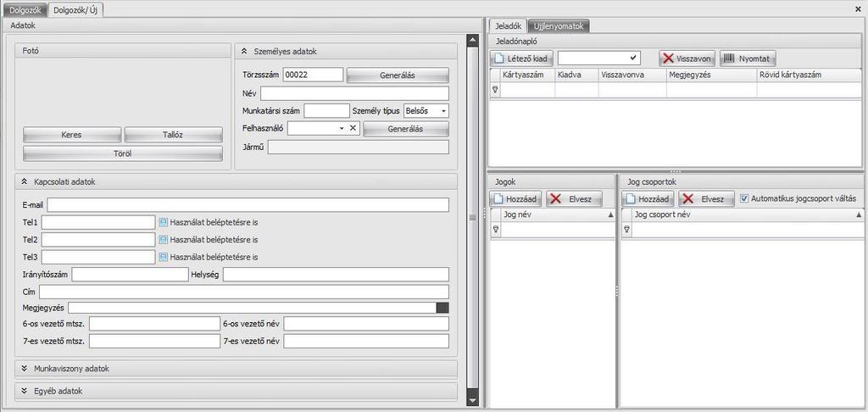This screenshot has width=868, height=412.
Task: Click the Rövid kártyaszám column header
Action: pos(810,75)
